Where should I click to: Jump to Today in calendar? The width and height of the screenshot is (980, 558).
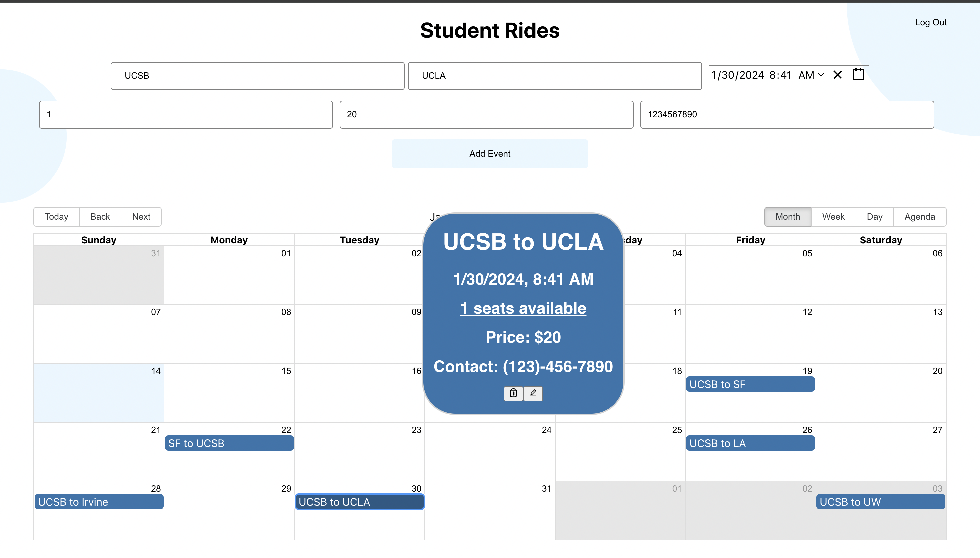click(x=56, y=217)
